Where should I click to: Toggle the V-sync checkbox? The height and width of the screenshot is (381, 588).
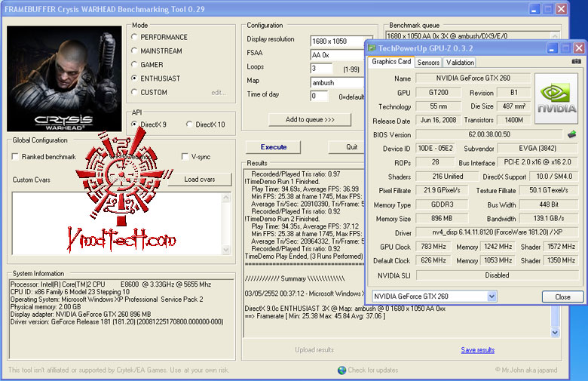coord(185,156)
